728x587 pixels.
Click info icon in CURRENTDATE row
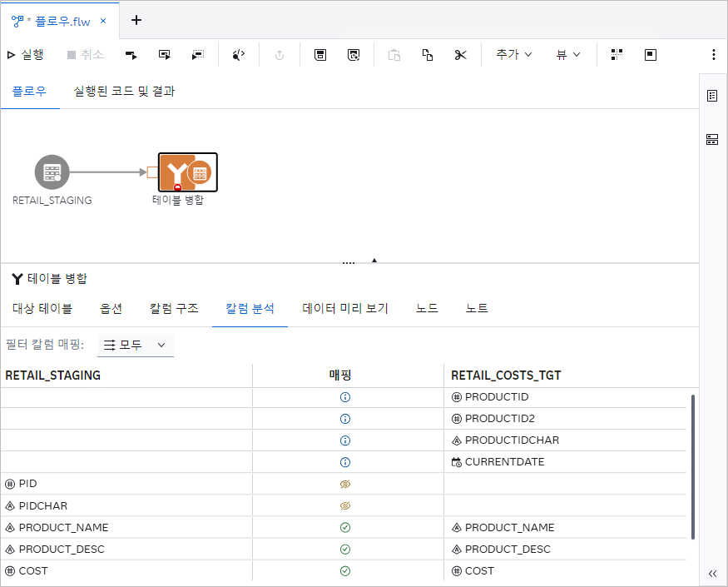click(x=345, y=462)
